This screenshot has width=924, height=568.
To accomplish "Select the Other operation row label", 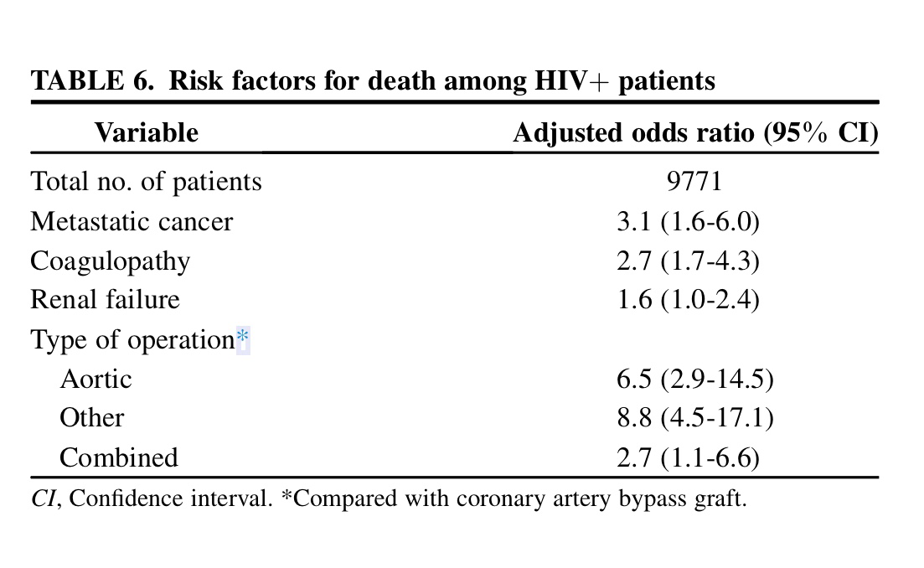I will pos(91,418).
